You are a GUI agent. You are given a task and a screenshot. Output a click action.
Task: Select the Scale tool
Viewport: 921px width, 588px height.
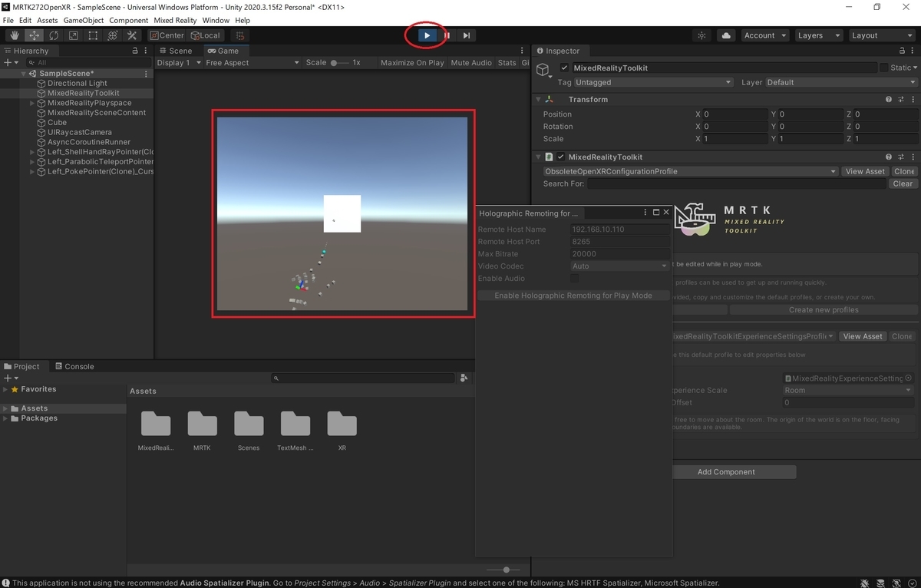point(73,35)
